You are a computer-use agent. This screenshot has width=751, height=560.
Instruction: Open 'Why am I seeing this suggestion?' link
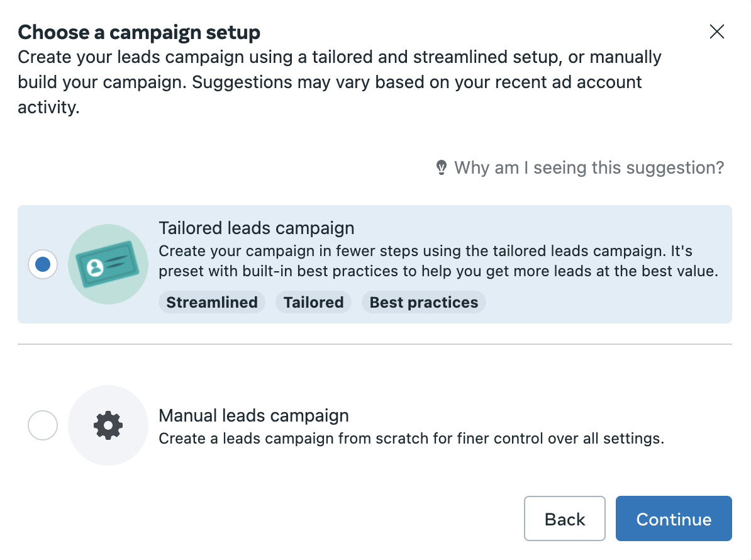(x=589, y=167)
